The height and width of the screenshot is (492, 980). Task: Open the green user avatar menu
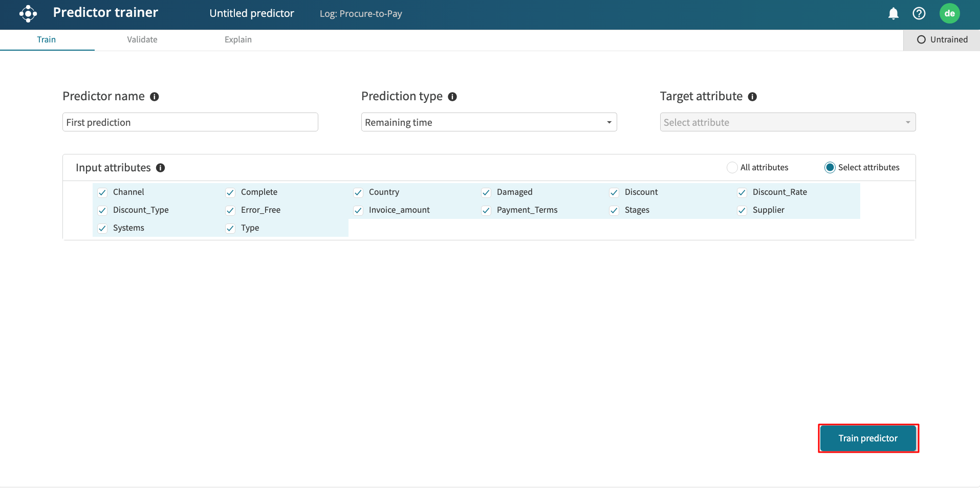click(949, 14)
